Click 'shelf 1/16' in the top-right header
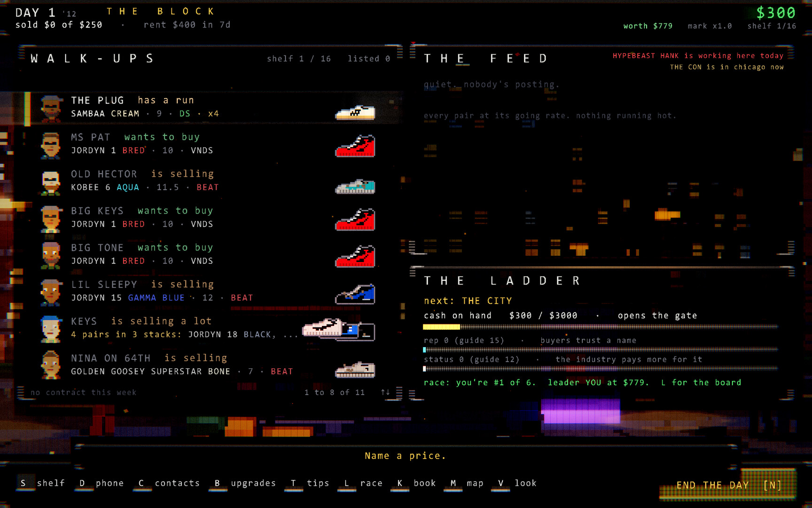 (772, 26)
